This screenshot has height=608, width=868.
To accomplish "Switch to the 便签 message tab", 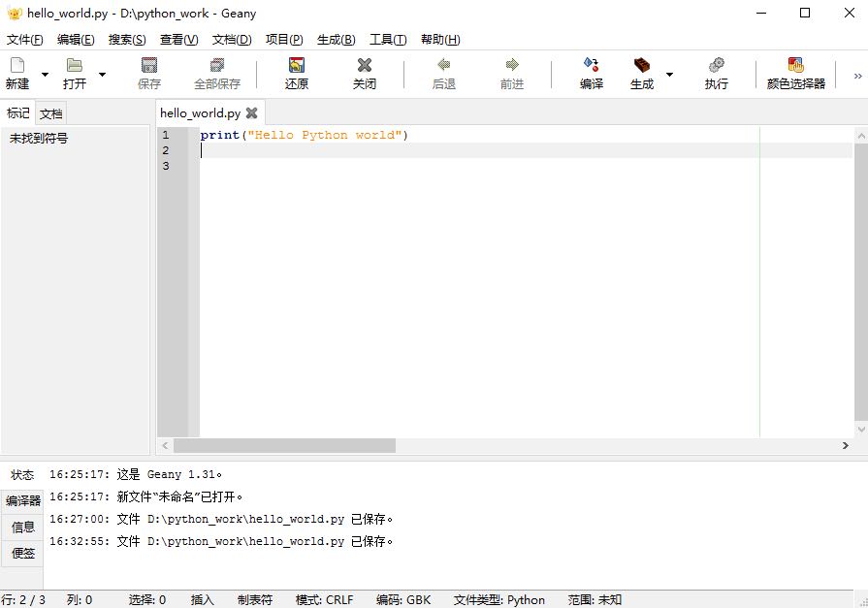I will (x=22, y=553).
